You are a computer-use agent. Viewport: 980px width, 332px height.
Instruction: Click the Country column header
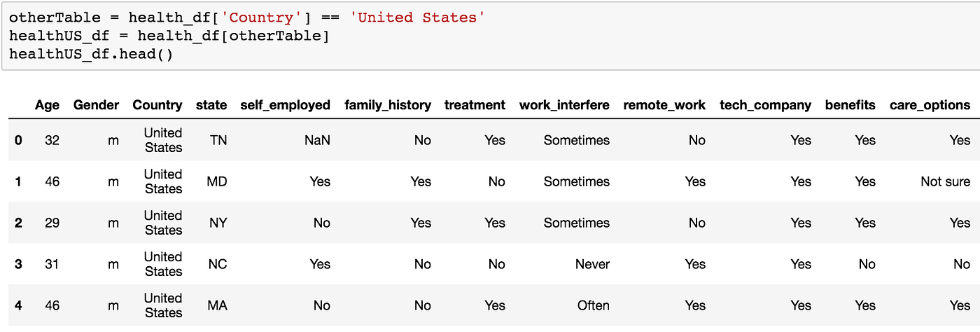click(x=157, y=105)
